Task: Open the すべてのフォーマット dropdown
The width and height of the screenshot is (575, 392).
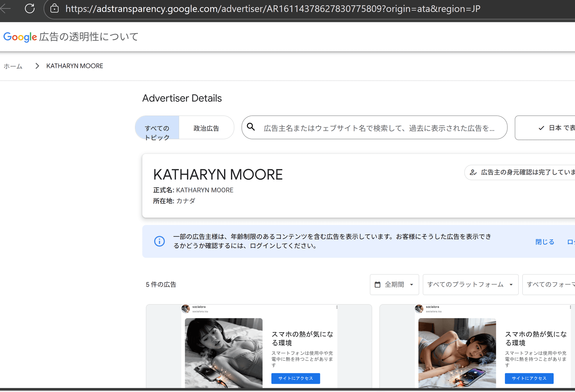Action: (549, 284)
